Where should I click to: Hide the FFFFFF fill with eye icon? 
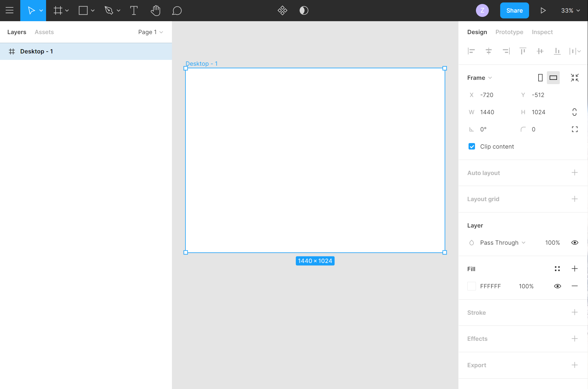click(557, 286)
